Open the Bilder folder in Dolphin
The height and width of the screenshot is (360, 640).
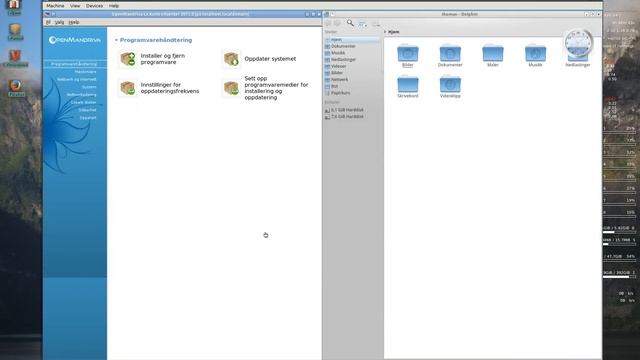point(408,56)
